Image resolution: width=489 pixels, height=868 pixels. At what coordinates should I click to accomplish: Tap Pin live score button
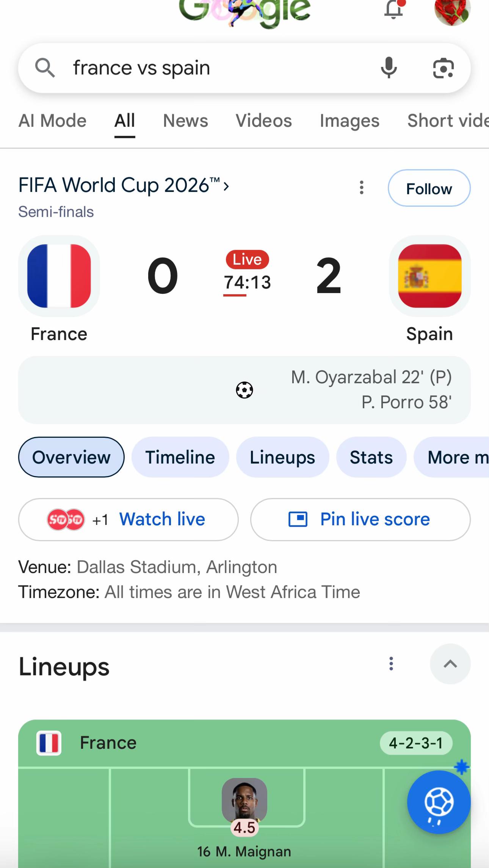(x=360, y=519)
